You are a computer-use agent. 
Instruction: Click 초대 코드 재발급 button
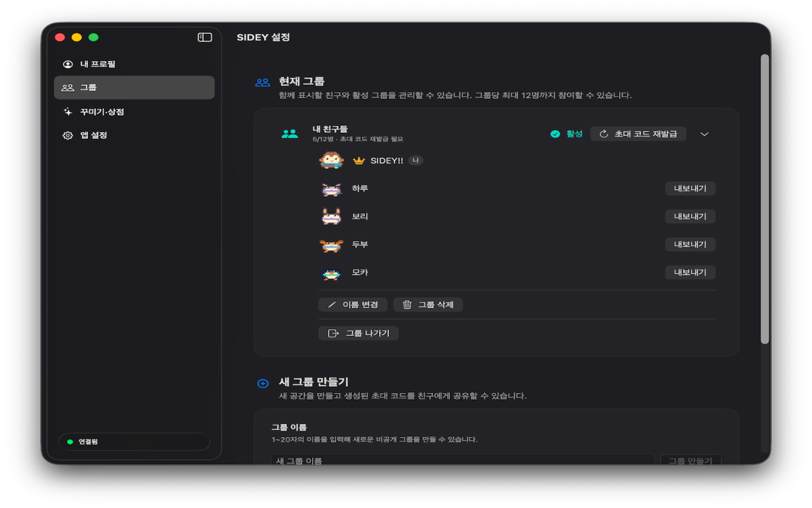pos(638,134)
